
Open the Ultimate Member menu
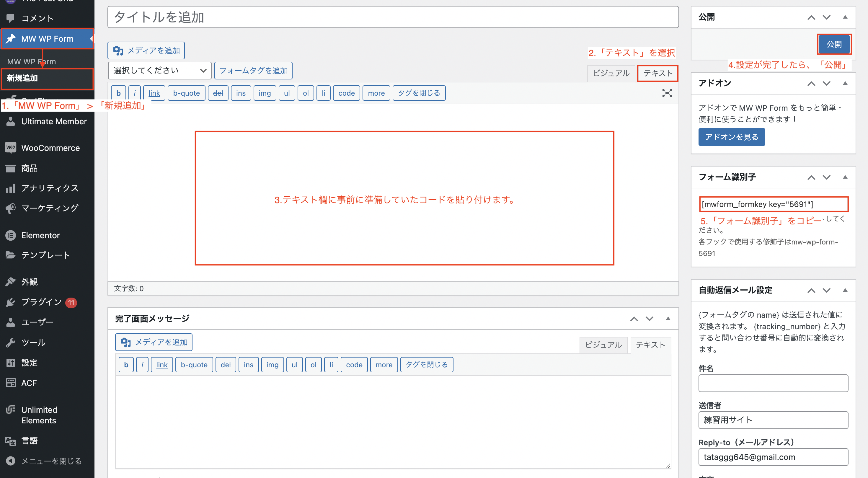pos(53,121)
